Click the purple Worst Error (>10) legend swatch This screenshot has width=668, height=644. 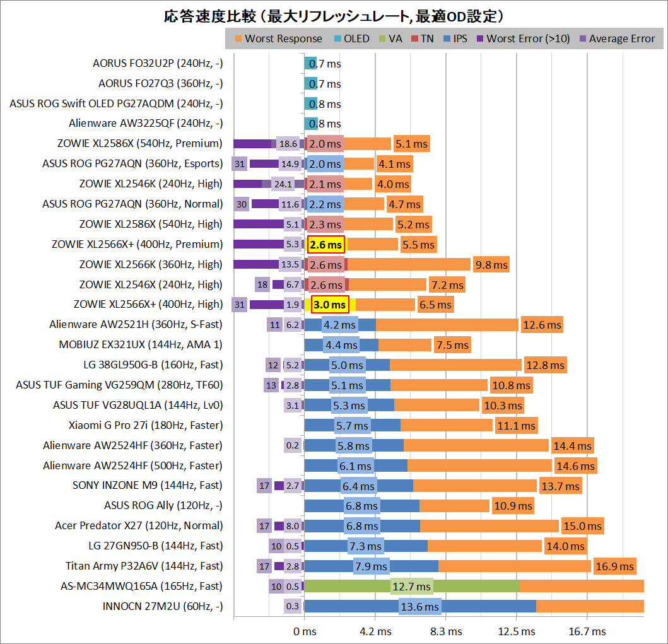(480, 38)
